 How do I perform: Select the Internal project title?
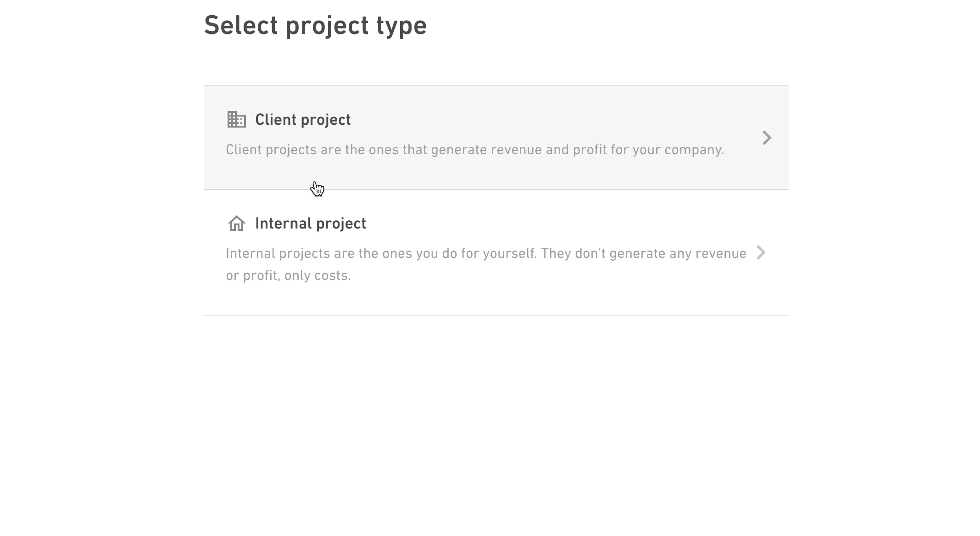pyautogui.click(x=311, y=223)
